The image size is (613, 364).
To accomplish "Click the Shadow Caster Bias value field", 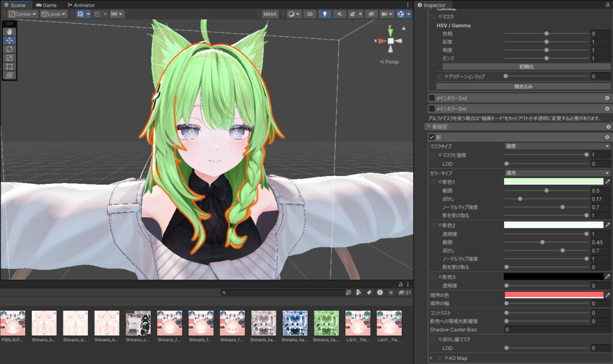I will click(x=557, y=329).
